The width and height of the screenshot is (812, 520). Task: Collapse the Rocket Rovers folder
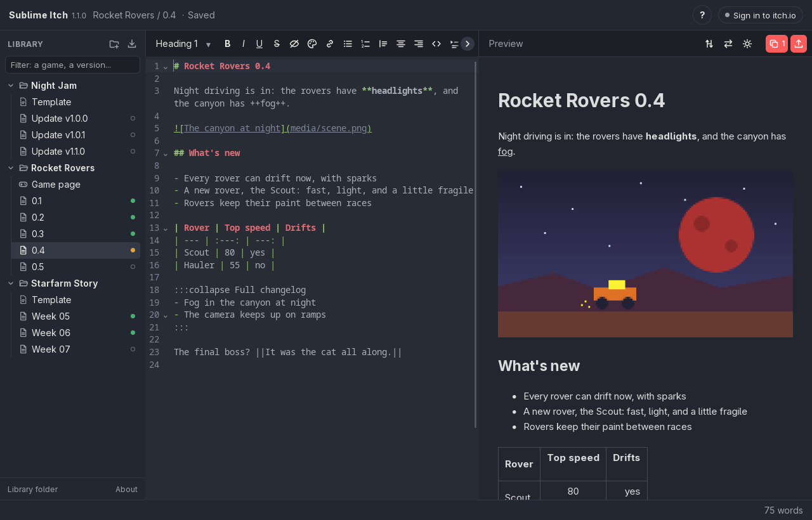(x=11, y=168)
